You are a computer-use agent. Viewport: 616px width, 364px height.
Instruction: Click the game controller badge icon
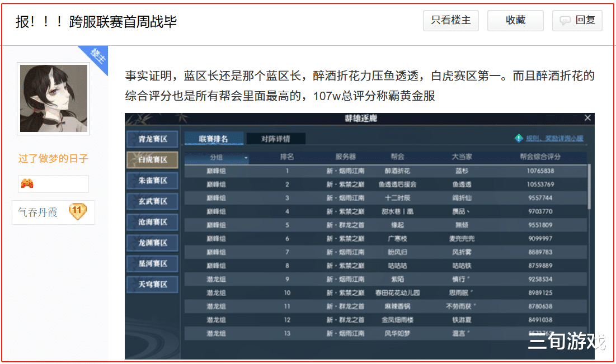tap(27, 183)
